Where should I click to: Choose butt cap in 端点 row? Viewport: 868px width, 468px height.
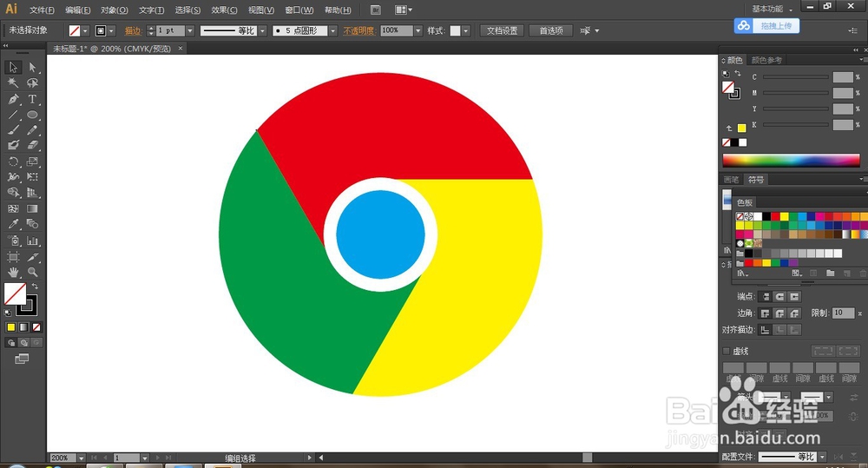pyautogui.click(x=765, y=297)
